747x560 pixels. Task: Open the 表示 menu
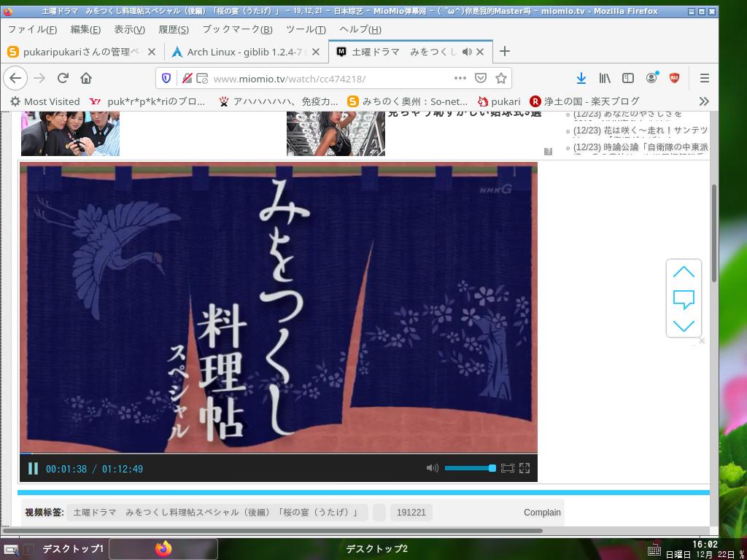[x=130, y=29]
